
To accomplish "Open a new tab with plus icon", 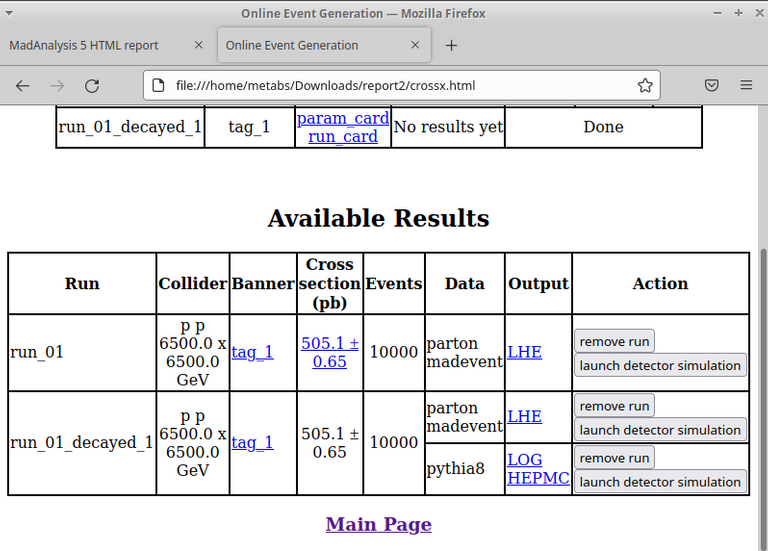I will click(x=451, y=46).
